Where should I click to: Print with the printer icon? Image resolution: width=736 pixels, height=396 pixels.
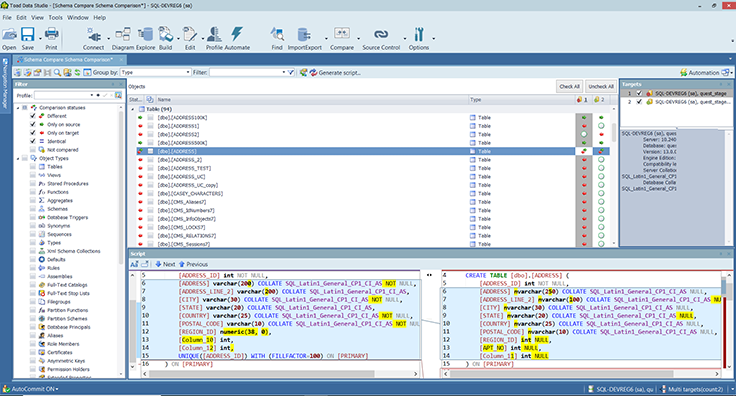51,34
